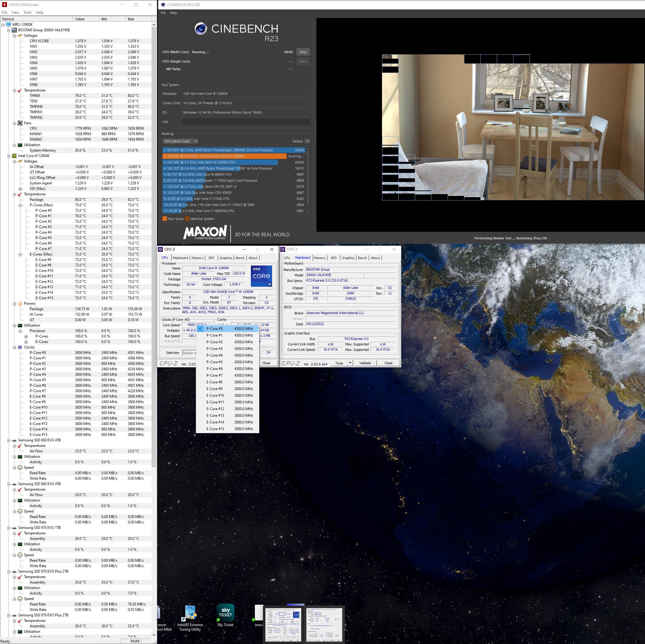This screenshot has height=644, width=645.
Task: Click the Cinebench R23 logo sphere
Action: (x=201, y=29)
